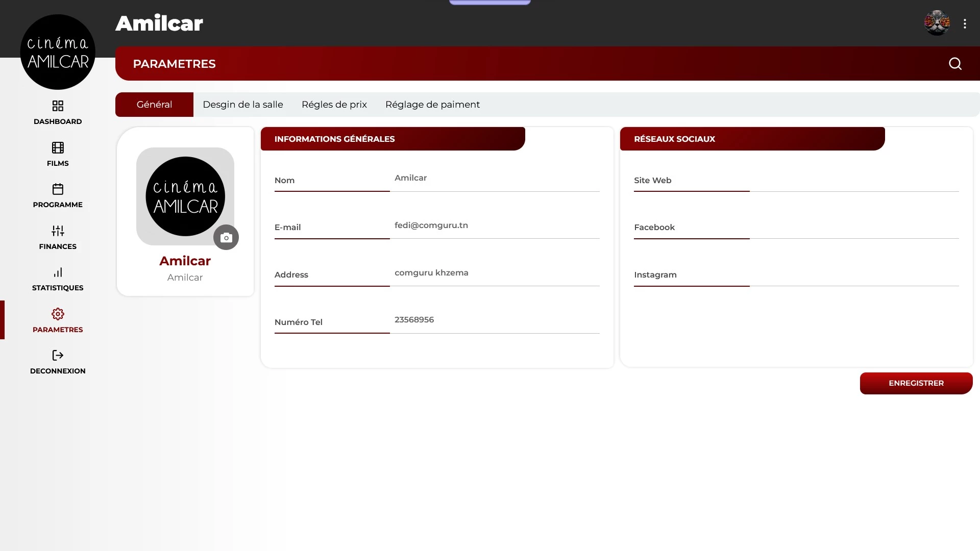Image resolution: width=980 pixels, height=551 pixels.
Task: Click the Address field comguru khzema
Action: click(495, 273)
